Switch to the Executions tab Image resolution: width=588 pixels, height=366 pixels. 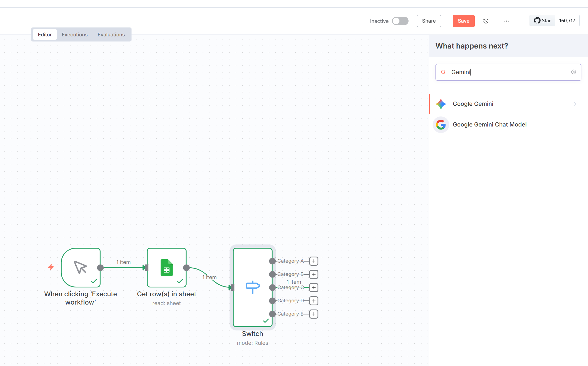coord(74,34)
